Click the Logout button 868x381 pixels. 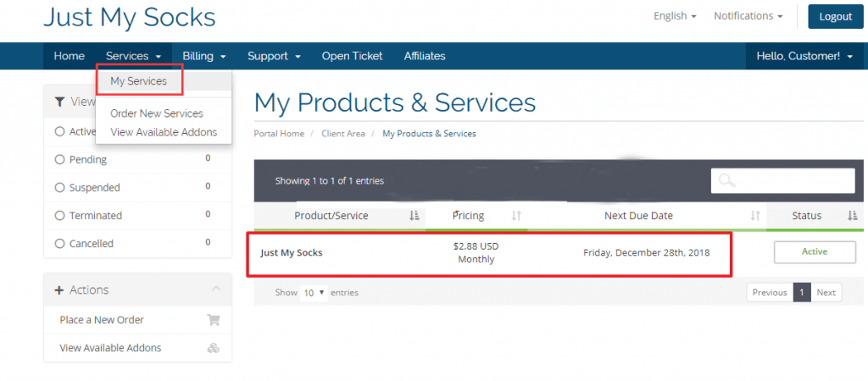[x=835, y=17]
